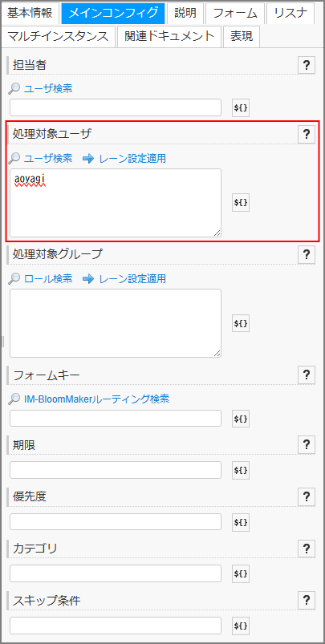Click the ${} expression button for 処理対象ユーザ
Screen dimensions: 325x644
241,202
